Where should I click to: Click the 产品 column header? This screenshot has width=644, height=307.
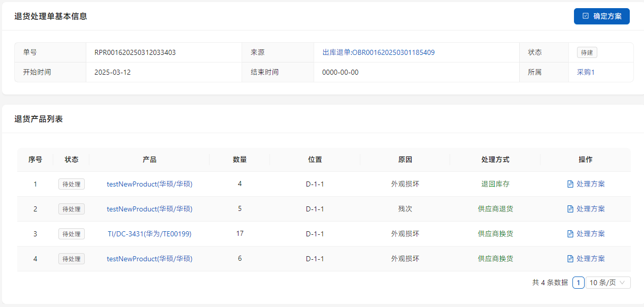pos(150,160)
